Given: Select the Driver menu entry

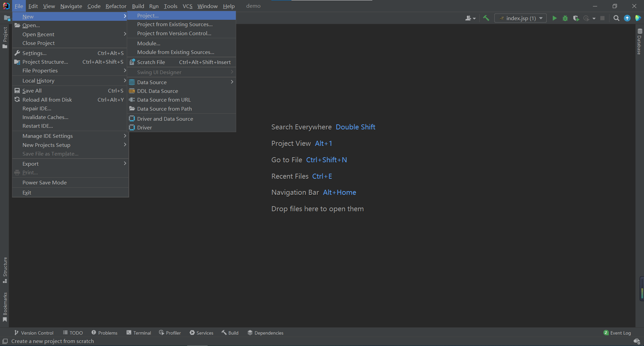Looking at the screenshot, I should 181,127.
